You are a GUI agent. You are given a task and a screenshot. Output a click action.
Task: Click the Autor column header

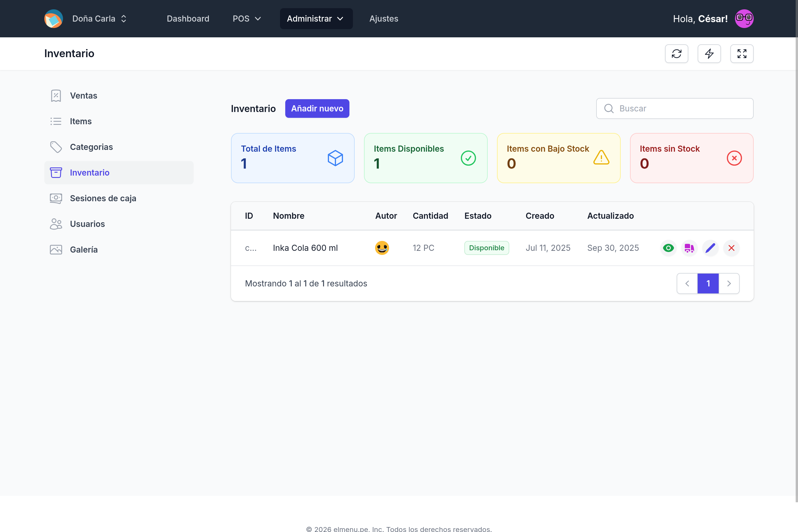point(386,216)
